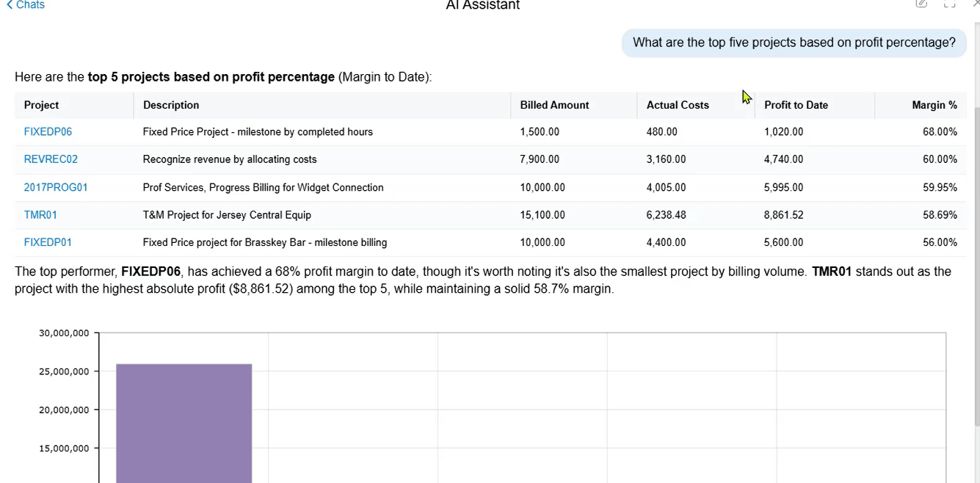Go back to Chats list
Image resolution: width=980 pixels, height=483 pixels.
pos(26,4)
